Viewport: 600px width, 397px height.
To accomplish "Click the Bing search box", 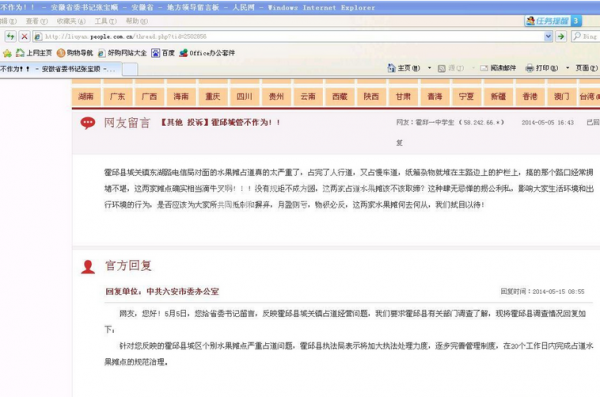I will click(585, 36).
